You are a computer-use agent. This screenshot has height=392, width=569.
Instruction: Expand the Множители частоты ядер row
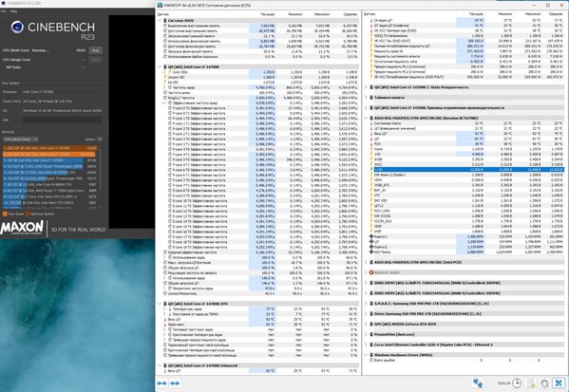164,289
